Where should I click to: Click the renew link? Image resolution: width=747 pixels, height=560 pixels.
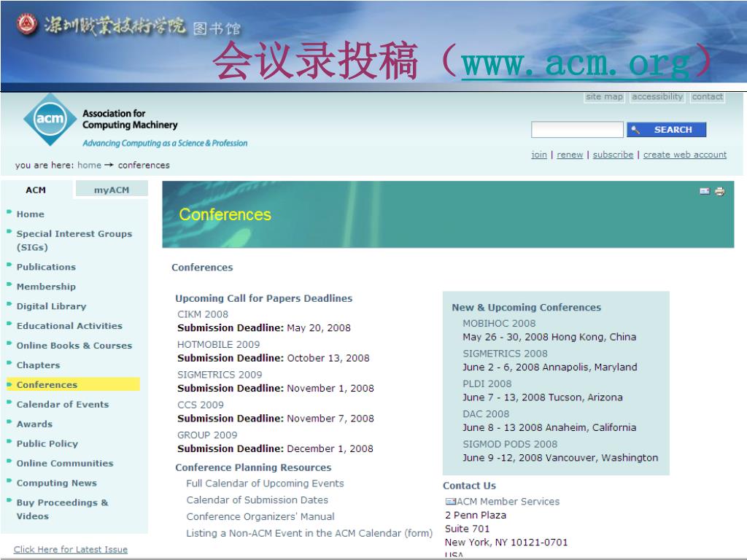(x=570, y=155)
